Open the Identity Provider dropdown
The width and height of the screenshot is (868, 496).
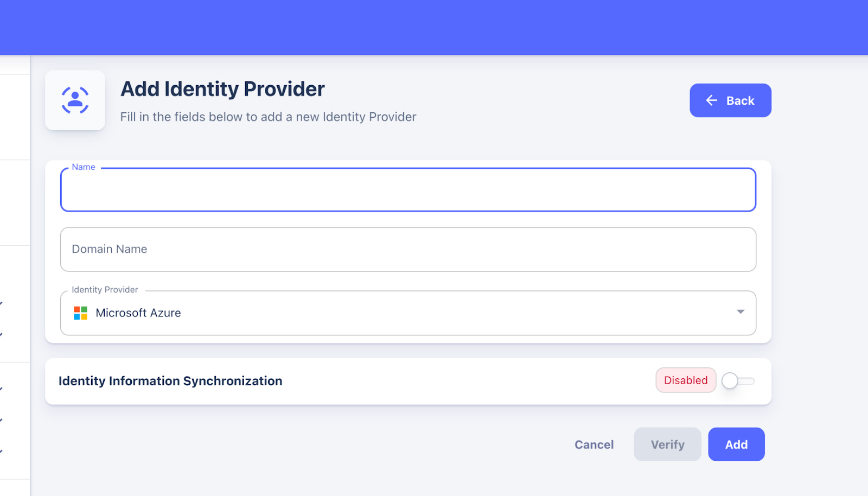[408, 313]
